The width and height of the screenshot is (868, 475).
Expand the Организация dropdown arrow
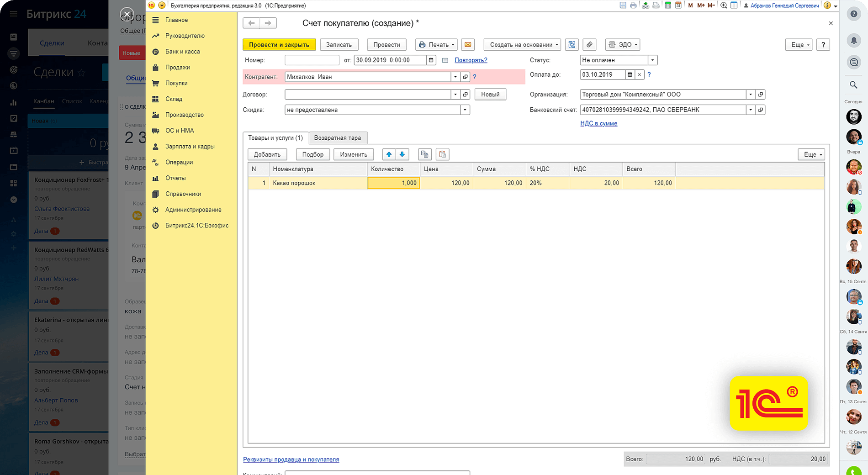[750, 95]
